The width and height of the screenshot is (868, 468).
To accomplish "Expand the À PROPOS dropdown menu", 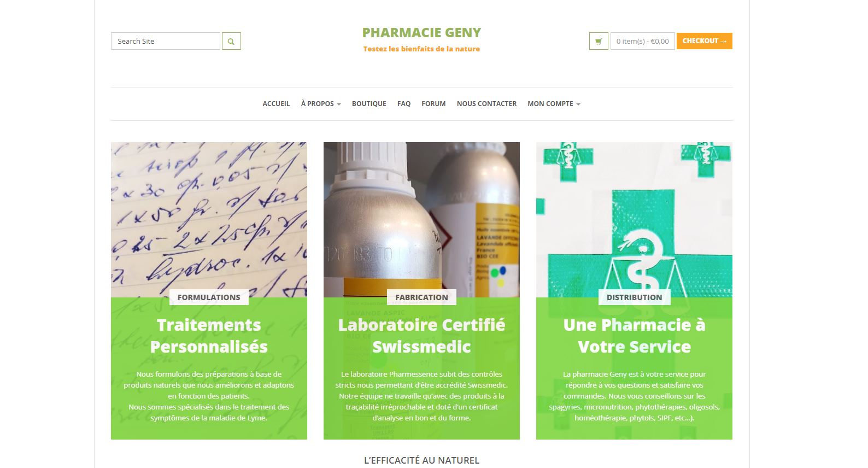I will pos(321,104).
